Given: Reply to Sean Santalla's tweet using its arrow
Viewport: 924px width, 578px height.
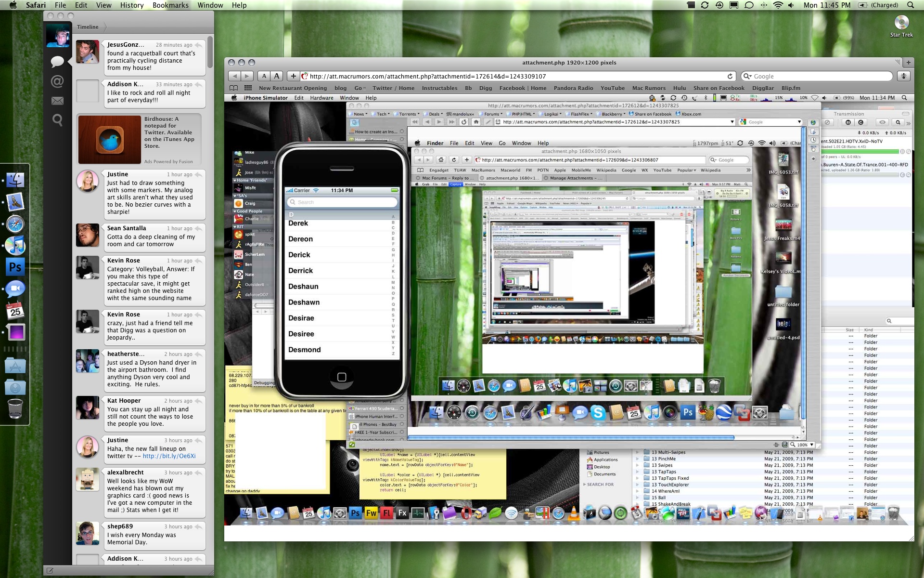Looking at the screenshot, I should point(199,228).
